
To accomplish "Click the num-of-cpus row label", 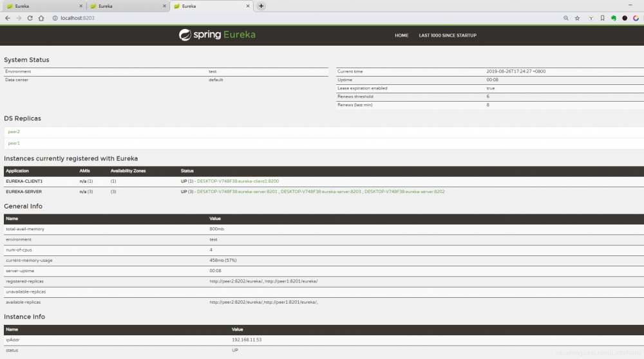I will [19, 250].
